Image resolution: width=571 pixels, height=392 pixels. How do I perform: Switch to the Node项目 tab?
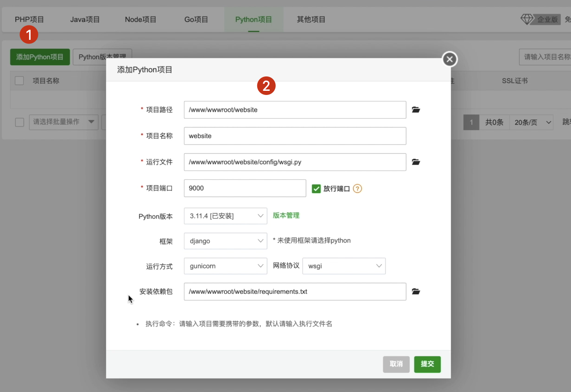coord(141,19)
